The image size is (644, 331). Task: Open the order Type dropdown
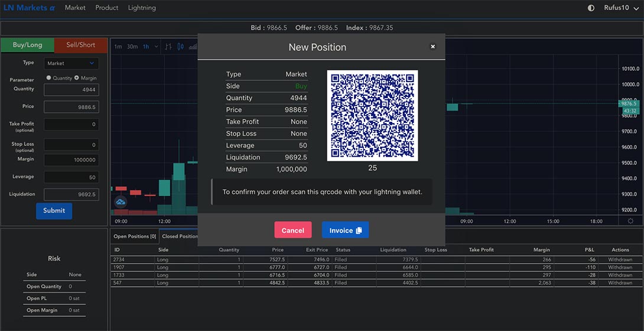tap(71, 63)
